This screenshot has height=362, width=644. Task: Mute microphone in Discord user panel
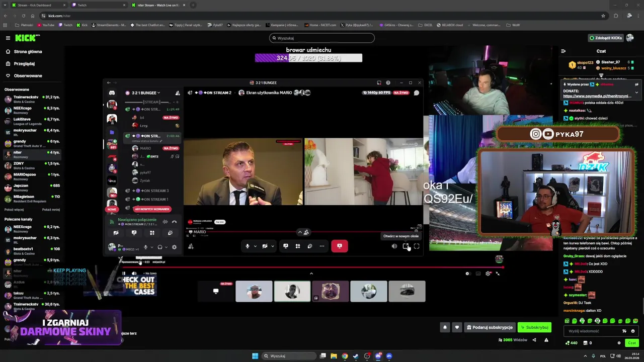pyautogui.click(x=145, y=247)
